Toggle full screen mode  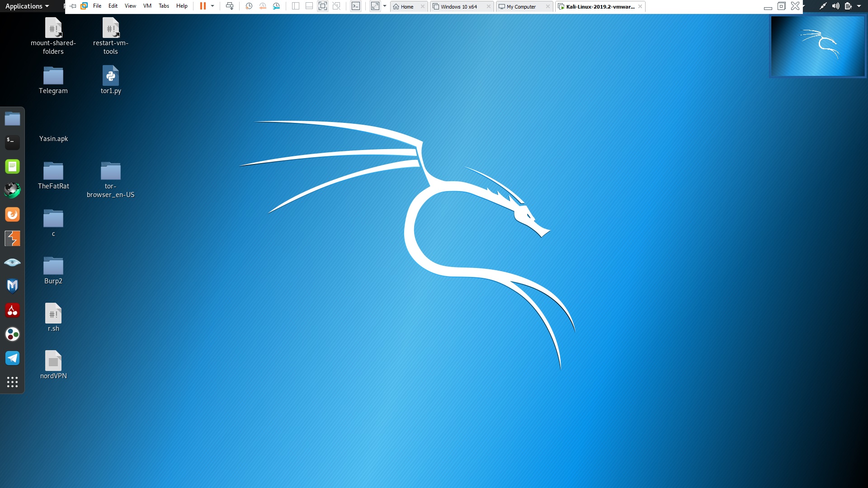pos(323,6)
